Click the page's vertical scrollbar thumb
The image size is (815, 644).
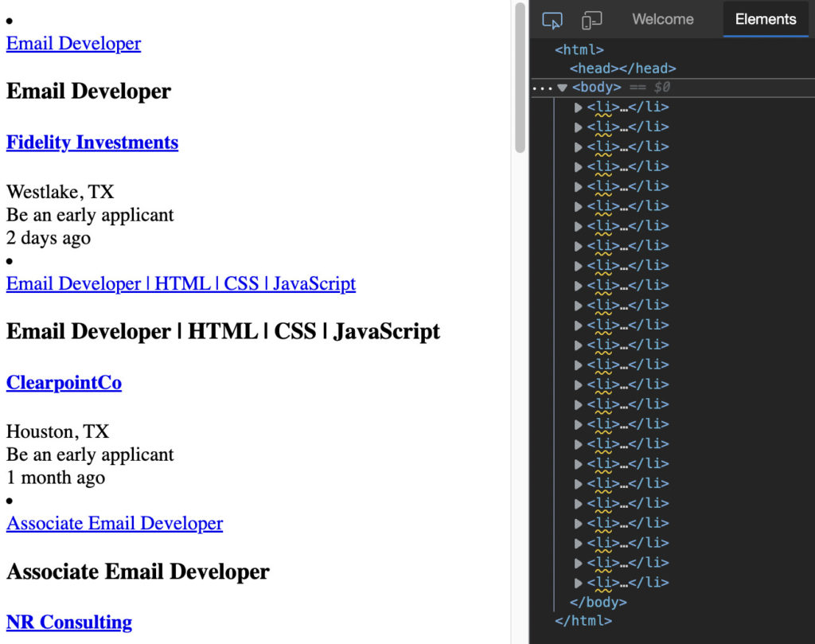tap(520, 77)
